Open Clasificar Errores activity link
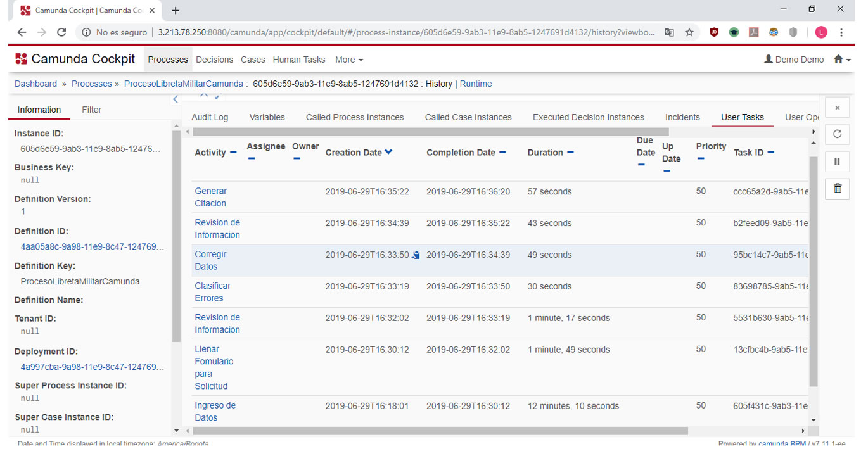This screenshot has width=868, height=456. point(212,292)
